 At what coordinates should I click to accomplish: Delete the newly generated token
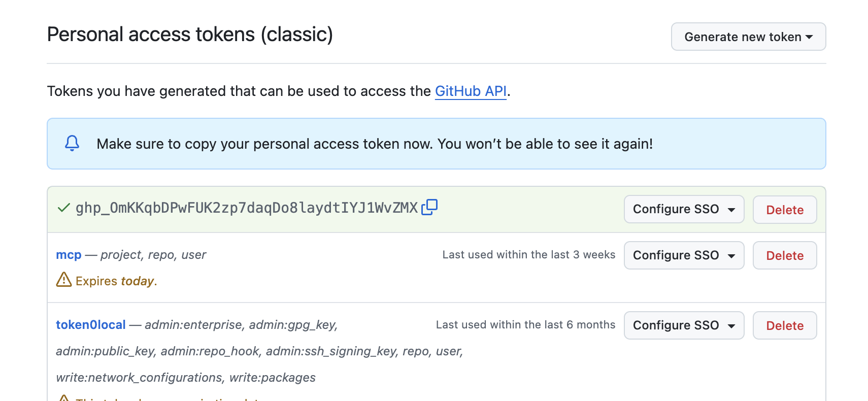click(784, 209)
